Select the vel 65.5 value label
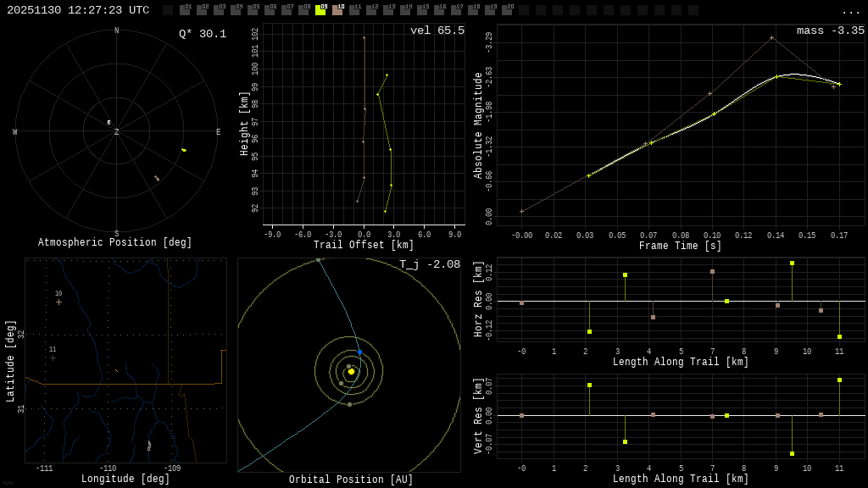The height and width of the screenshot is (488, 868). pyautogui.click(x=437, y=30)
